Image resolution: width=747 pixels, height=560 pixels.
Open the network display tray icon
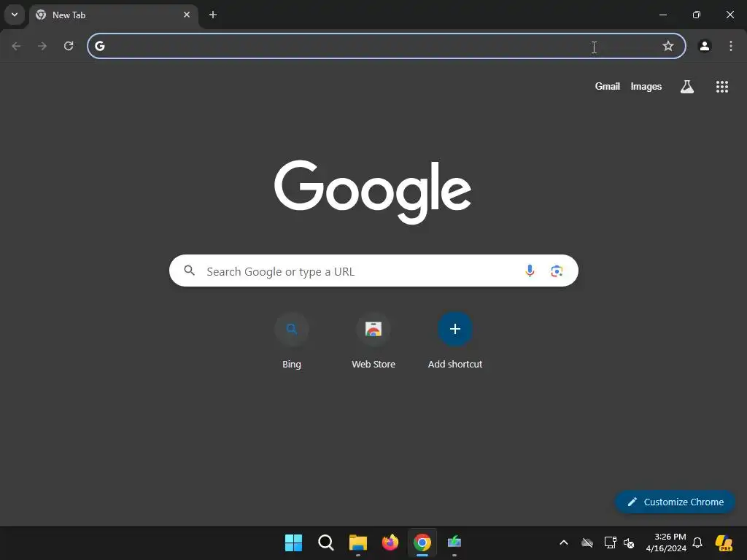(610, 542)
